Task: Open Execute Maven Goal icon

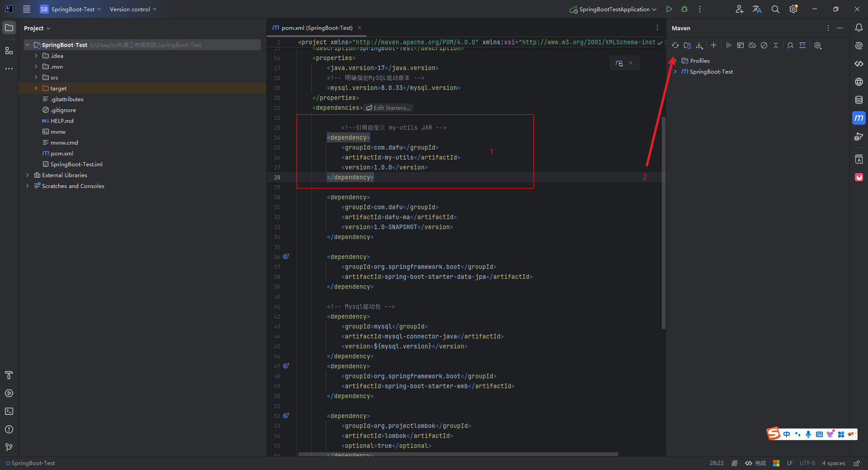Action: click(x=741, y=45)
